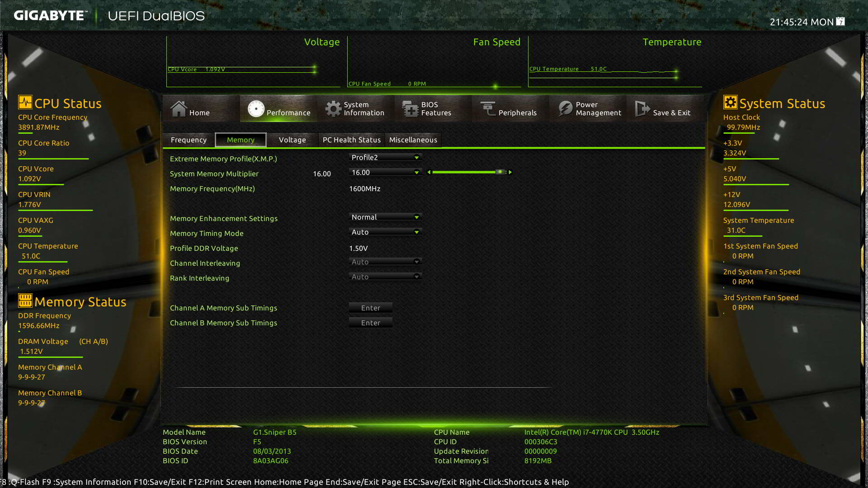Click the System Status gear icon
Image resolution: width=868 pixels, height=488 pixels.
(730, 102)
